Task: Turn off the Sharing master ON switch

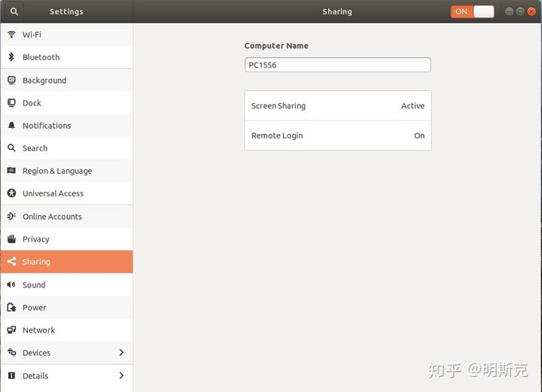Action: (x=472, y=11)
